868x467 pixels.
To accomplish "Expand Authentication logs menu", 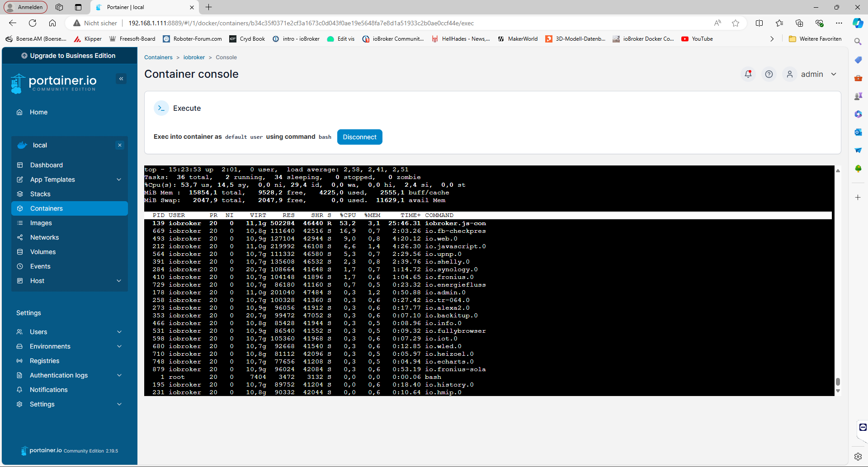I will pos(119,375).
